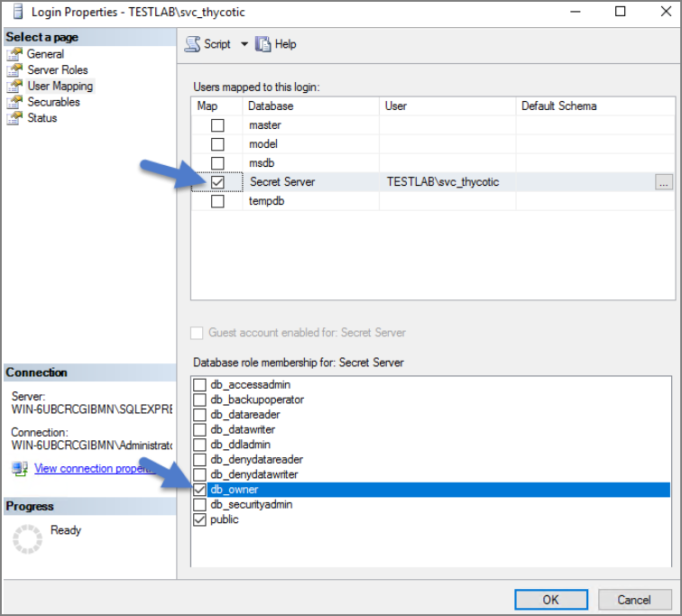The width and height of the screenshot is (682, 616).
Task: Enable the db_accessadmin role
Action: click(199, 385)
